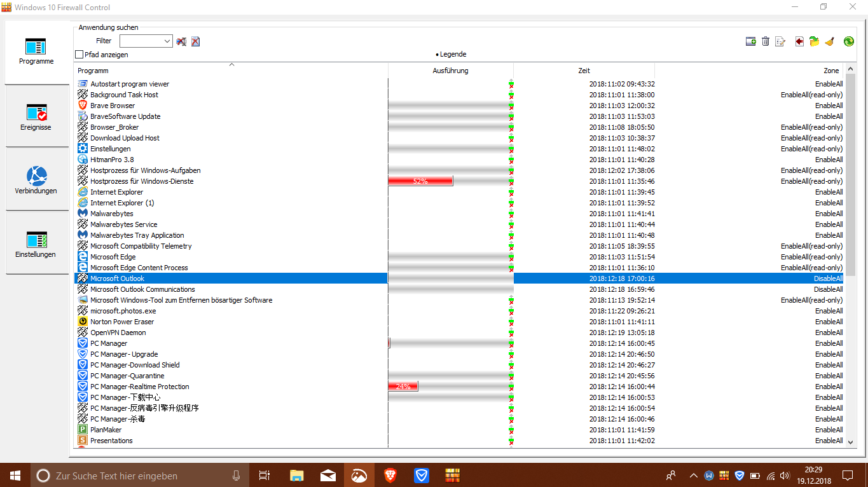Click the Presentations row icon
The image size is (868, 487).
coord(83,441)
